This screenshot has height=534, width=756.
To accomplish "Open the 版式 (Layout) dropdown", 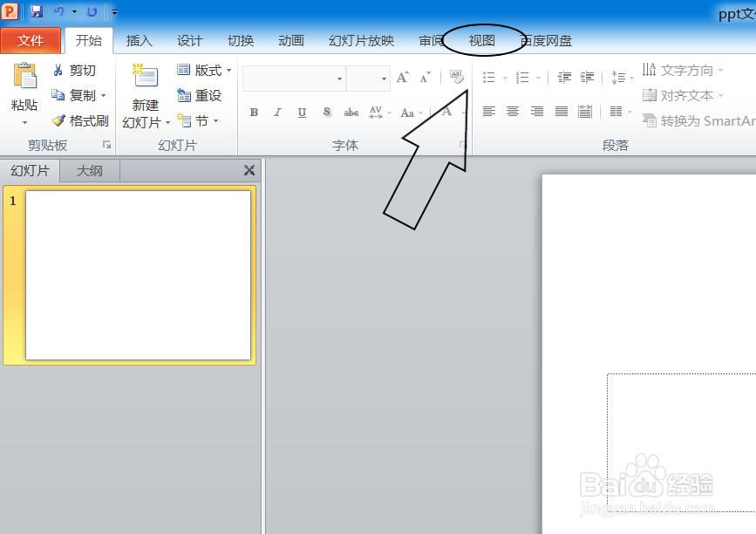I will [x=203, y=71].
